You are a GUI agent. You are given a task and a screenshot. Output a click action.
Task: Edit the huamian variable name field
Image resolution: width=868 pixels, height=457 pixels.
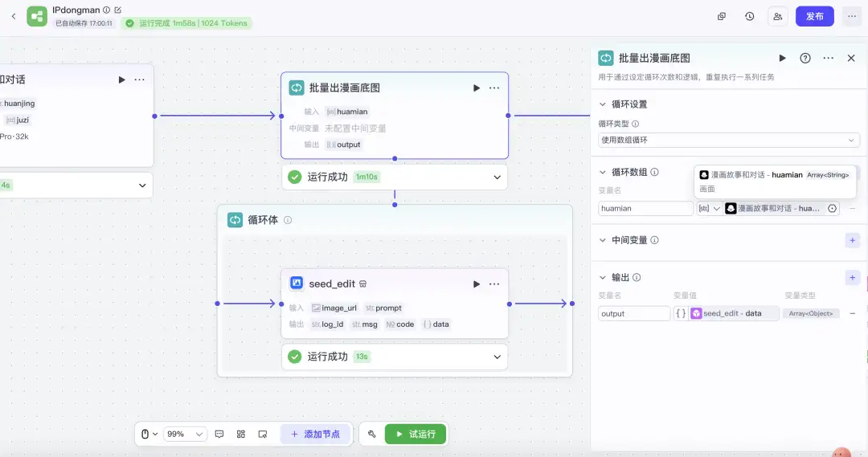tap(645, 209)
